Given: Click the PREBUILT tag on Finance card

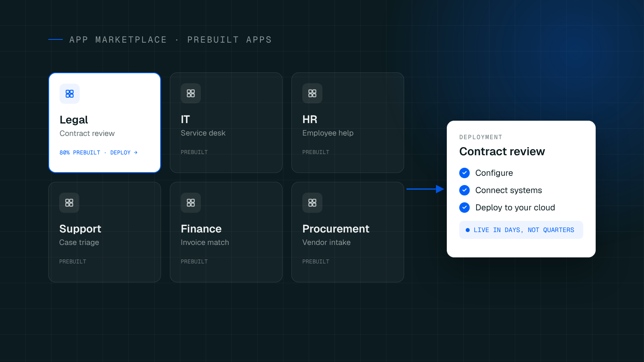Looking at the screenshot, I should click(x=194, y=261).
